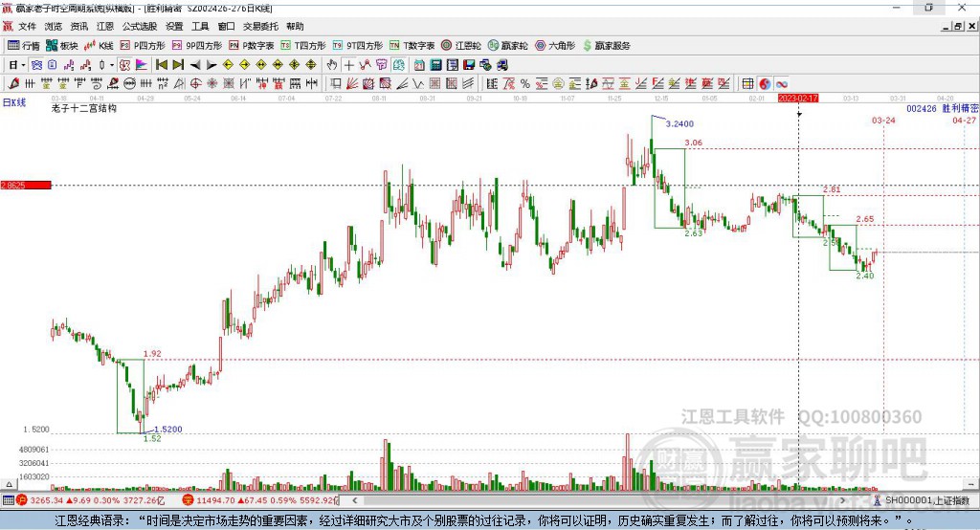Open the 工具 menu
Screen dimensions: 980x530
coord(200,26)
